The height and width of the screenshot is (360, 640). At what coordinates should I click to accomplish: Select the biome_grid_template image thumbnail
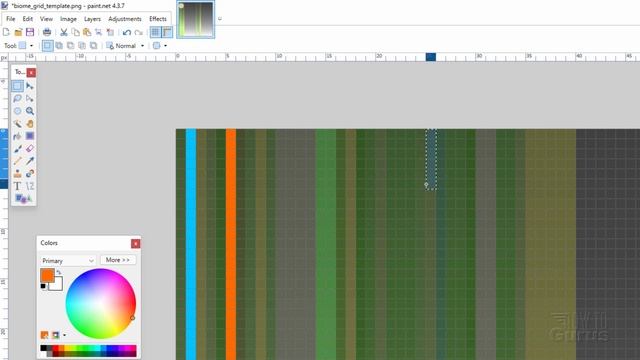(196, 20)
